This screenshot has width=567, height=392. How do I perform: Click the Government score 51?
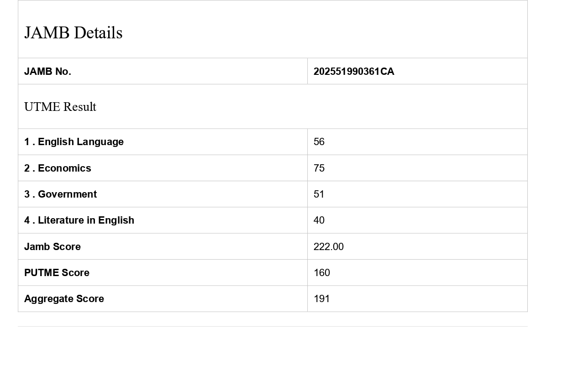pyautogui.click(x=319, y=194)
